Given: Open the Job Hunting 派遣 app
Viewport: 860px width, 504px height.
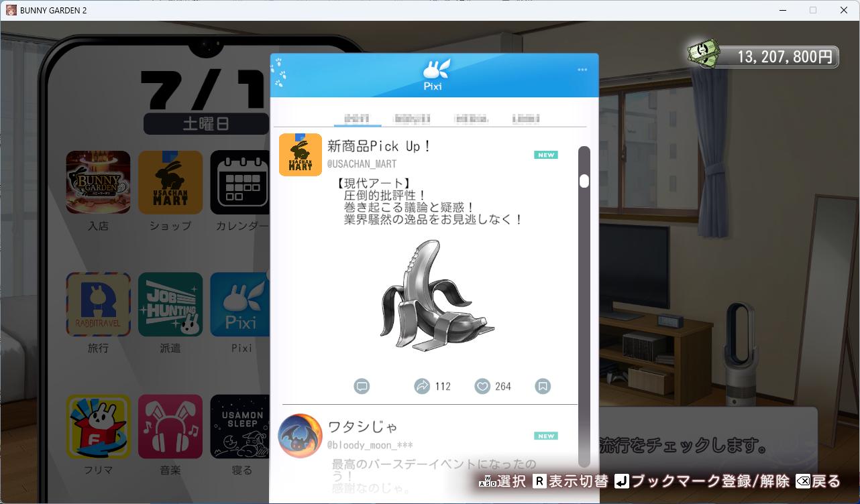Looking at the screenshot, I should click(x=170, y=304).
